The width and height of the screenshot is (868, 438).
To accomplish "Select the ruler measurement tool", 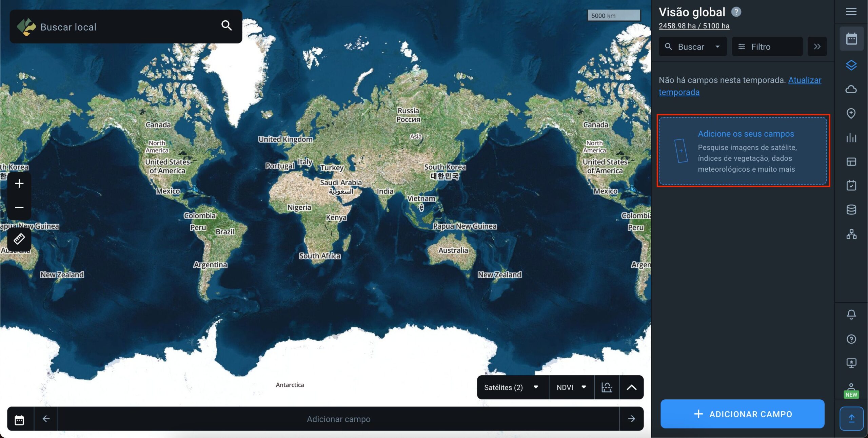I will 19,239.
